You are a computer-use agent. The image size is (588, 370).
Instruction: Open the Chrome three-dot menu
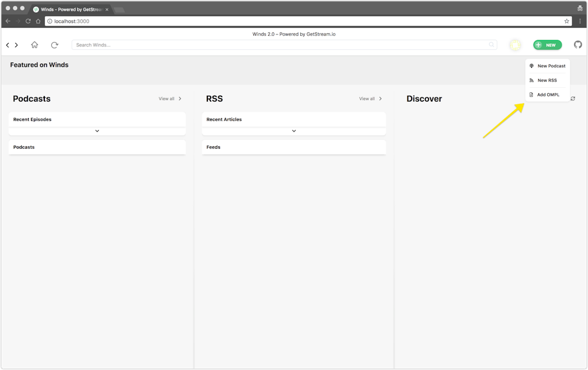tap(580, 21)
